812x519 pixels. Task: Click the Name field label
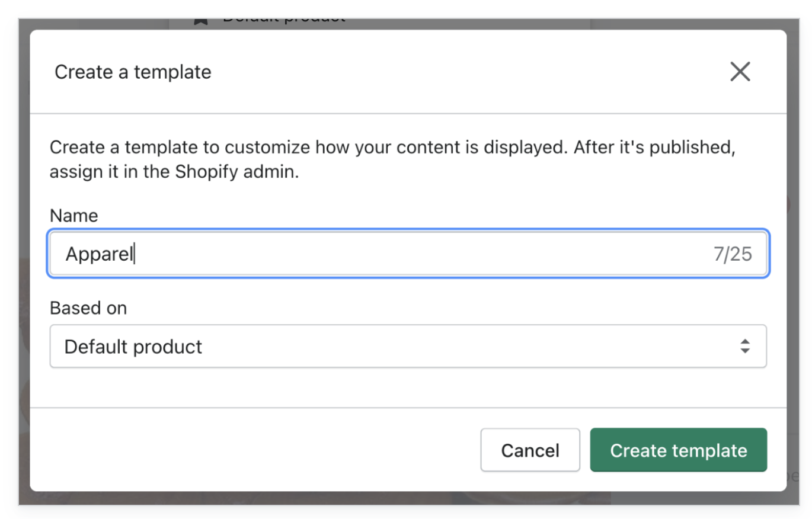[74, 215]
